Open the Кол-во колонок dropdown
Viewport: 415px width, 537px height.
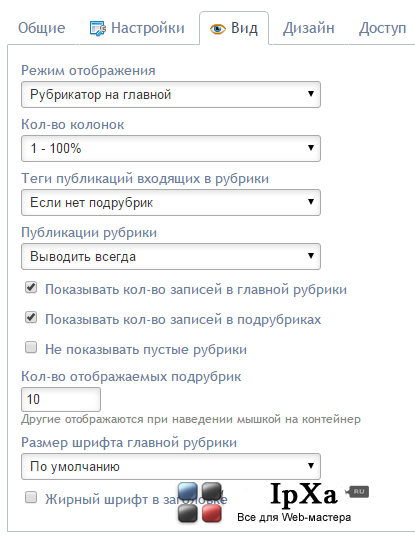(x=171, y=148)
